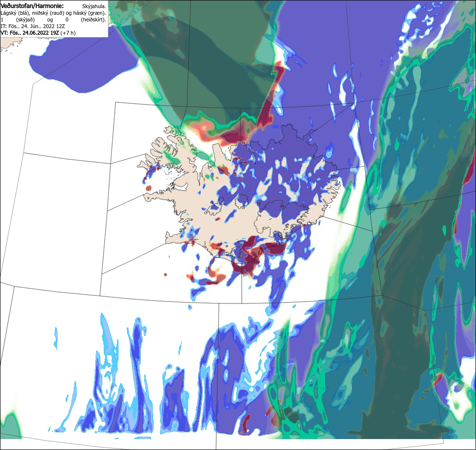476x450 pixels.
Task: Click the "(heiðskírt)." legend word
Action: tap(93, 20)
